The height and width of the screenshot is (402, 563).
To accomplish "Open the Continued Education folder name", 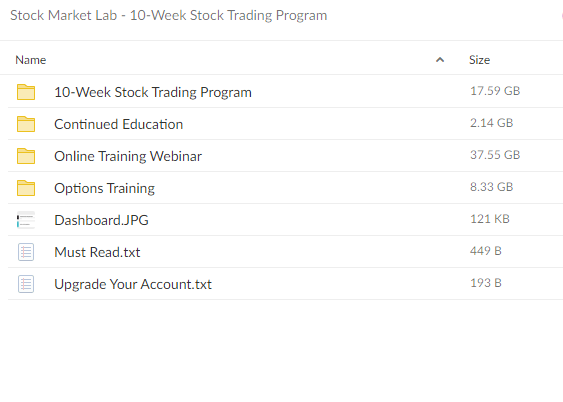I will (x=118, y=124).
